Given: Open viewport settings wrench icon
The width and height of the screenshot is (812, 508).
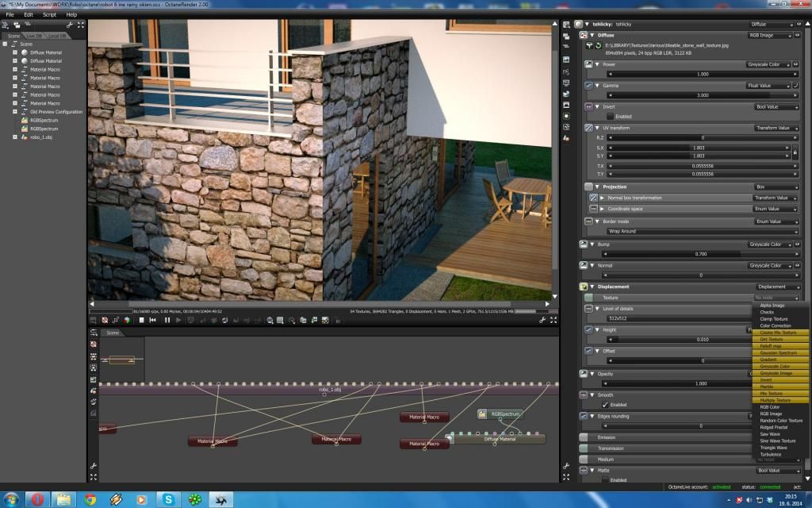Looking at the screenshot, I should tap(542, 321).
